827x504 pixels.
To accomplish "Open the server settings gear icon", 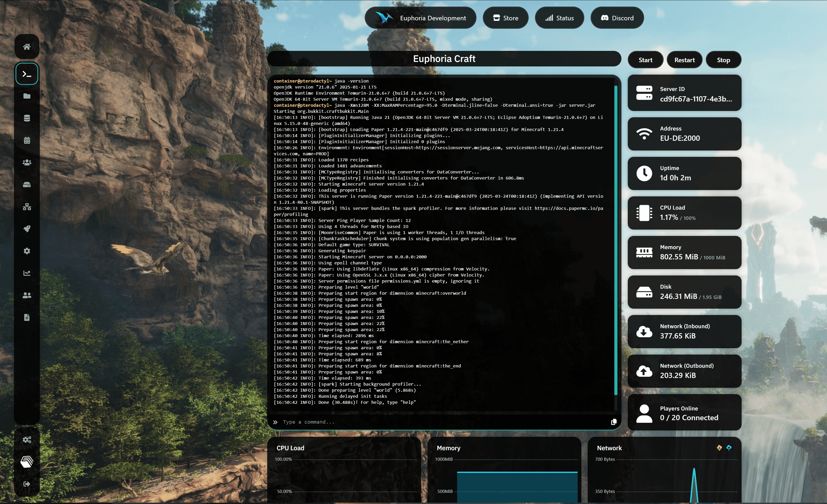I will tap(27, 251).
